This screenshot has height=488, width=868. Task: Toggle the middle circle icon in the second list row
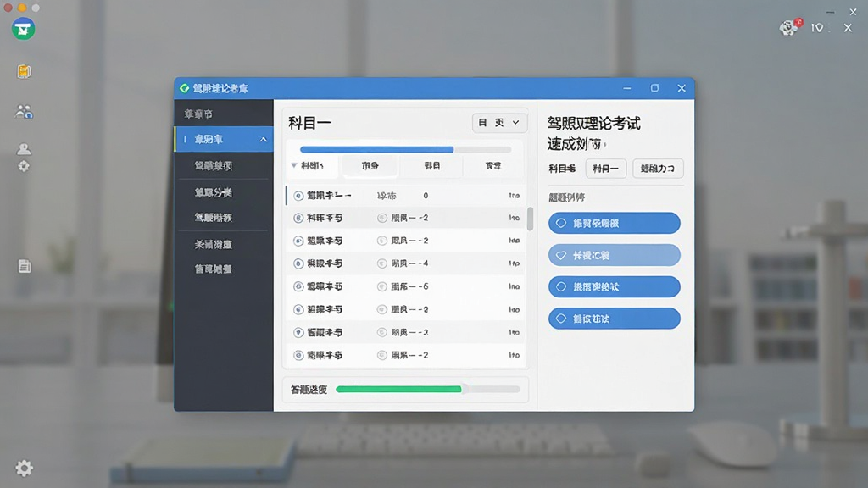click(382, 218)
